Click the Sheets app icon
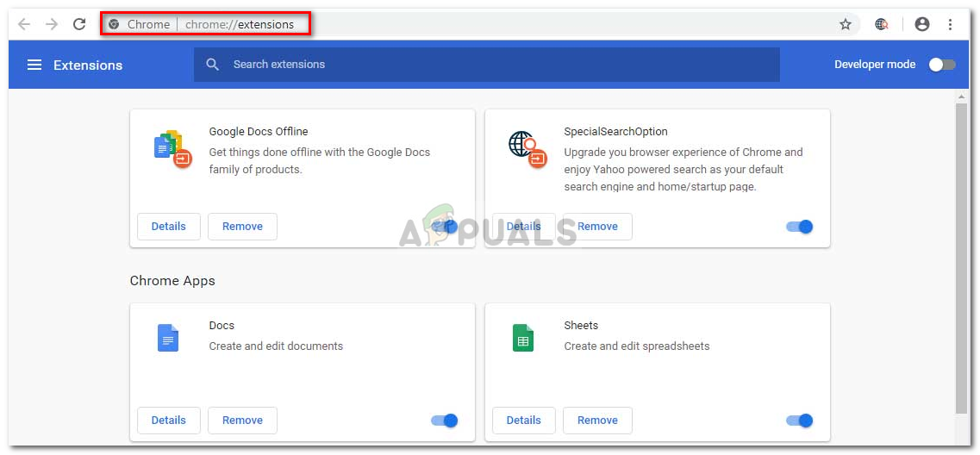Viewport: 980px width, 455px height. (523, 338)
